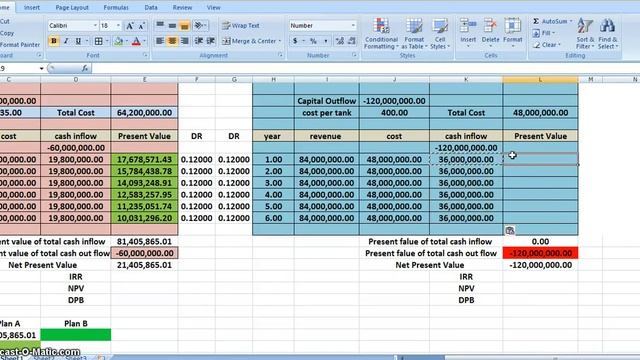640x360 pixels.
Task: Apply red font color
Action: coord(136,41)
